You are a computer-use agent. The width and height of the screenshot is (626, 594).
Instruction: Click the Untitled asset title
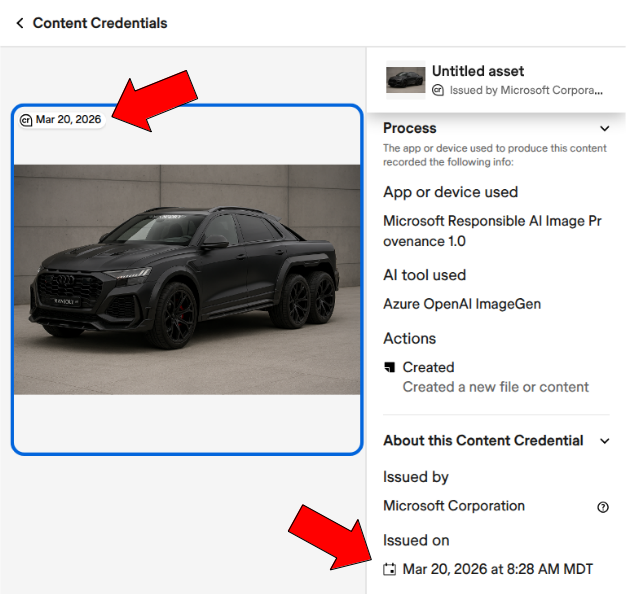tap(478, 71)
